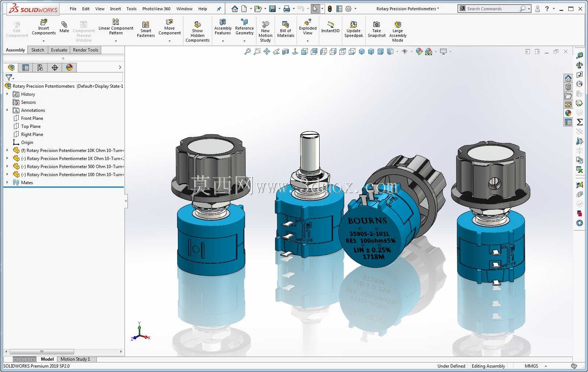Viewport: 588px width, 372px height.
Task: Switch to Motion Study 1 tab
Action: tap(75, 359)
